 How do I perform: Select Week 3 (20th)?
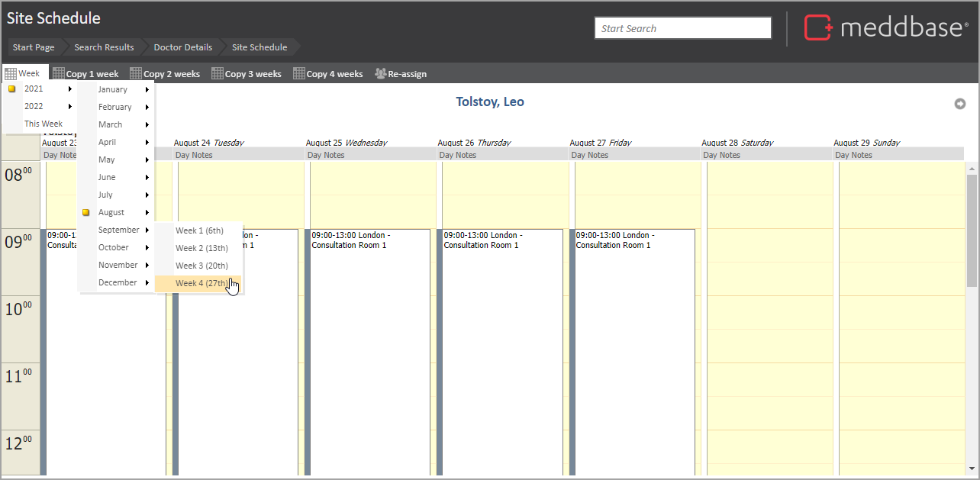198,266
